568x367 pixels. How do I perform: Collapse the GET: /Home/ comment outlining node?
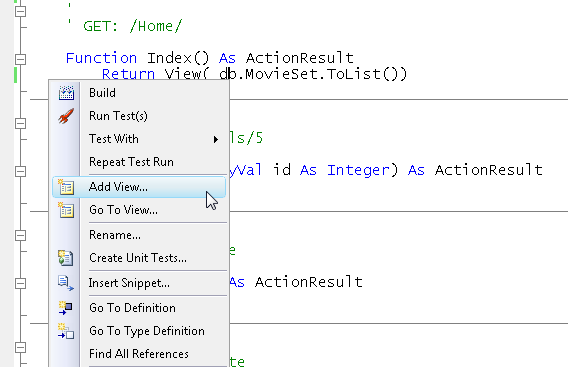(x=21, y=11)
